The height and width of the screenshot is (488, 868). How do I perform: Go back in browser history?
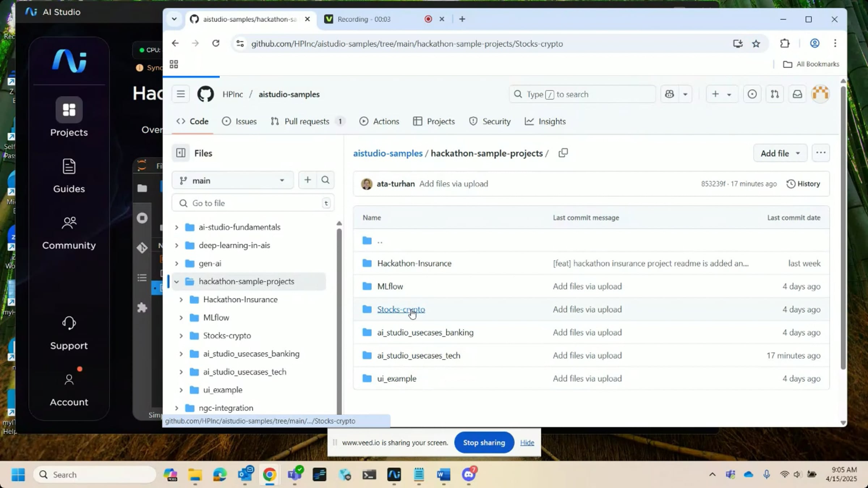(x=175, y=43)
